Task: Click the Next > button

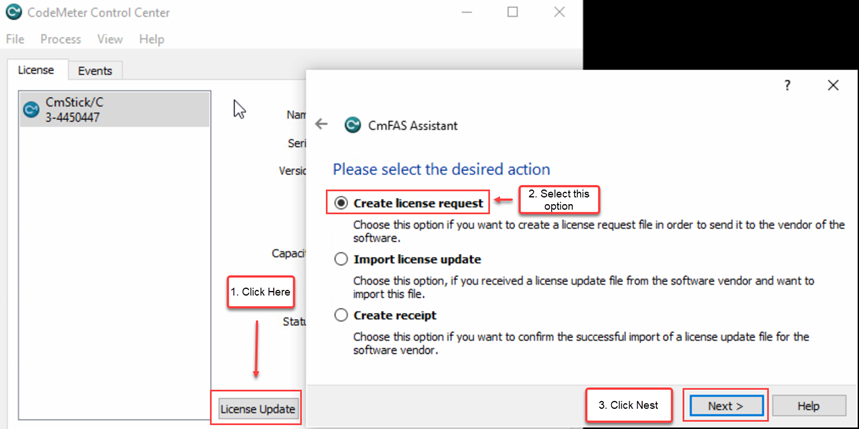Action: tap(725, 406)
